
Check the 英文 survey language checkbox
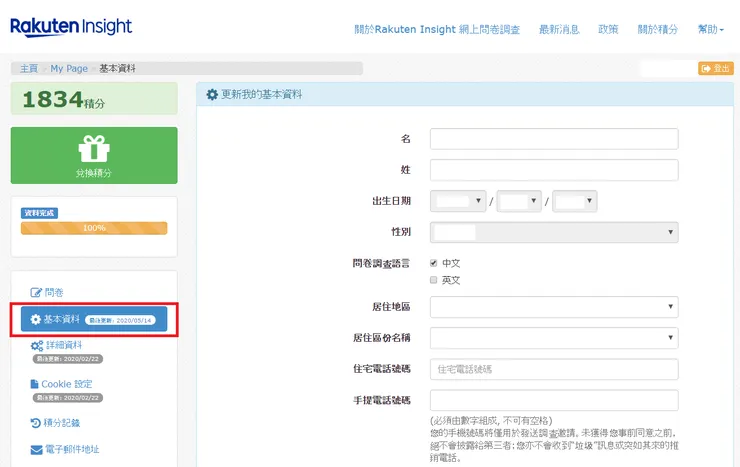[x=433, y=280]
